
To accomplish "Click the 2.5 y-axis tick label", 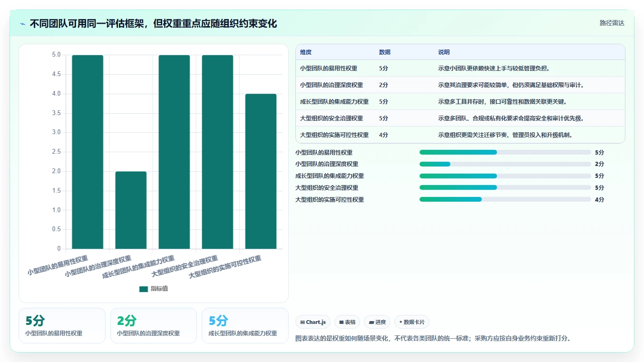I will pyautogui.click(x=56, y=152).
